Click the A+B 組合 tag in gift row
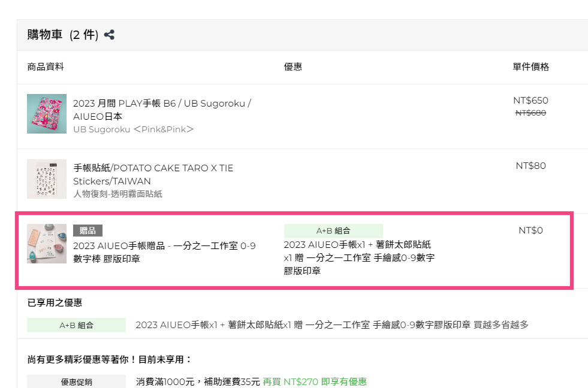This screenshot has height=388, width=588. pyautogui.click(x=333, y=231)
